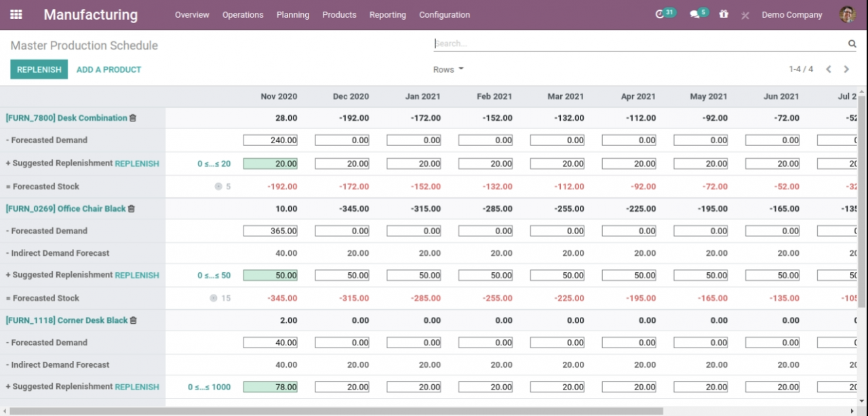Expand the Rows dropdown

pyautogui.click(x=448, y=69)
